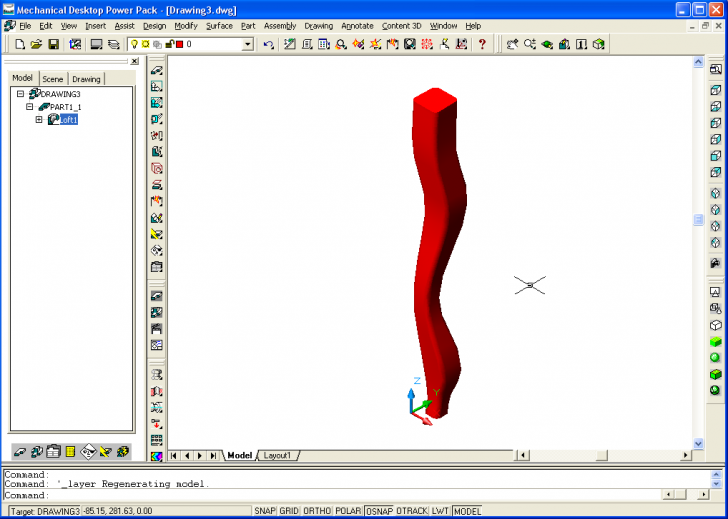Click the sketch profile icon topping left toolbar
The width and height of the screenshot is (728, 519).
pyautogui.click(x=157, y=70)
